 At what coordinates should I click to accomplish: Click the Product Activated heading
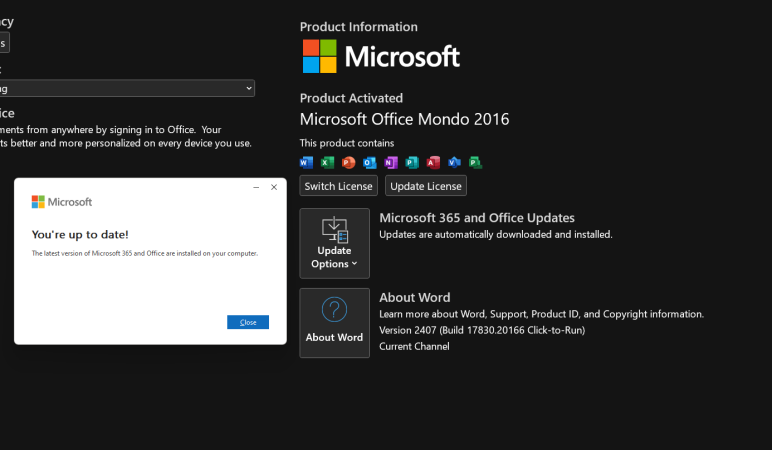tap(351, 98)
